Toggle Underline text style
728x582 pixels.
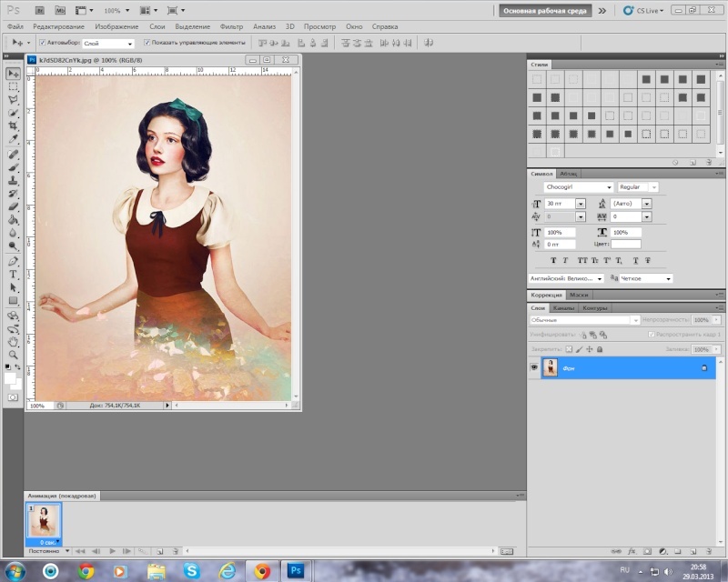click(635, 260)
